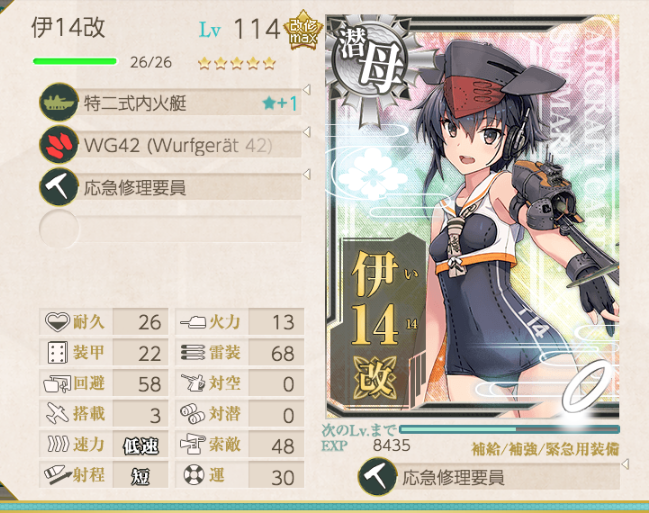Click the landing craft icon of 特二式内火艇
The image size is (649, 513).
click(x=59, y=102)
